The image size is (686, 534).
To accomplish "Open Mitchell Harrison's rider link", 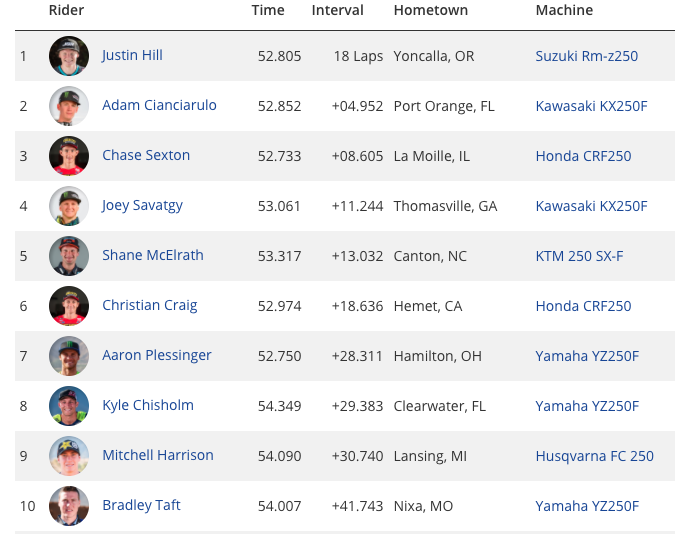I will [x=158, y=455].
